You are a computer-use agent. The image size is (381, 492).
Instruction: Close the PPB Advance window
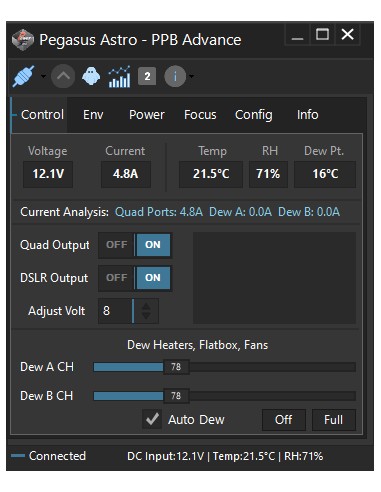click(x=347, y=34)
